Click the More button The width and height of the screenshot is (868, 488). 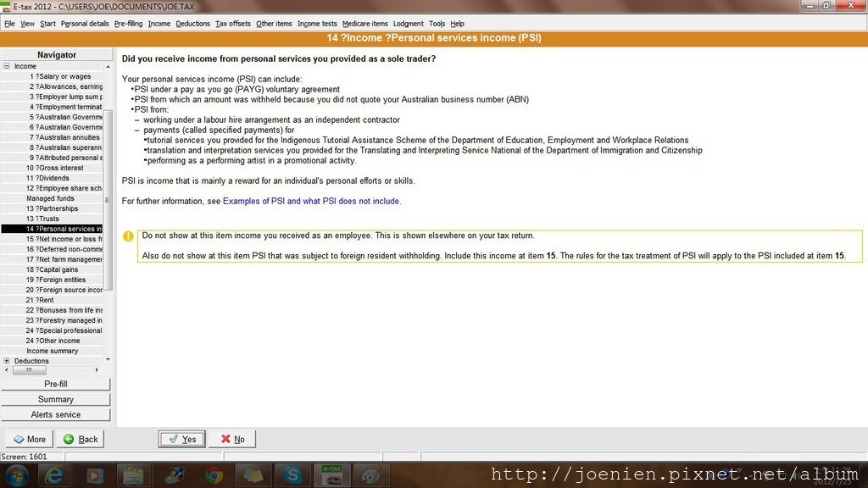[x=30, y=439]
